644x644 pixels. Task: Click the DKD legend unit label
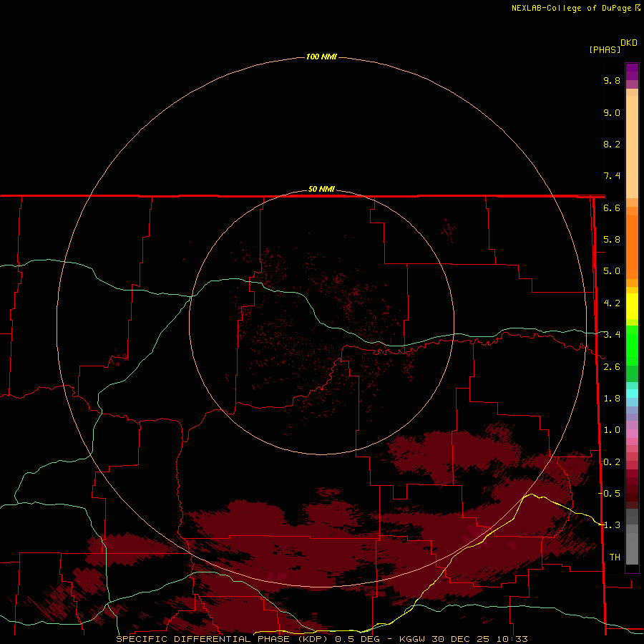pos(629,42)
